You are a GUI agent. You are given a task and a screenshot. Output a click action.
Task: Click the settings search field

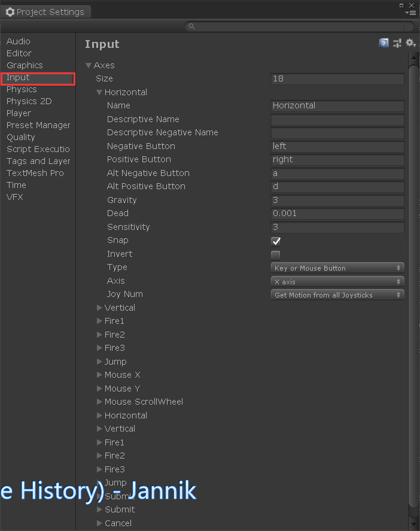(300, 26)
